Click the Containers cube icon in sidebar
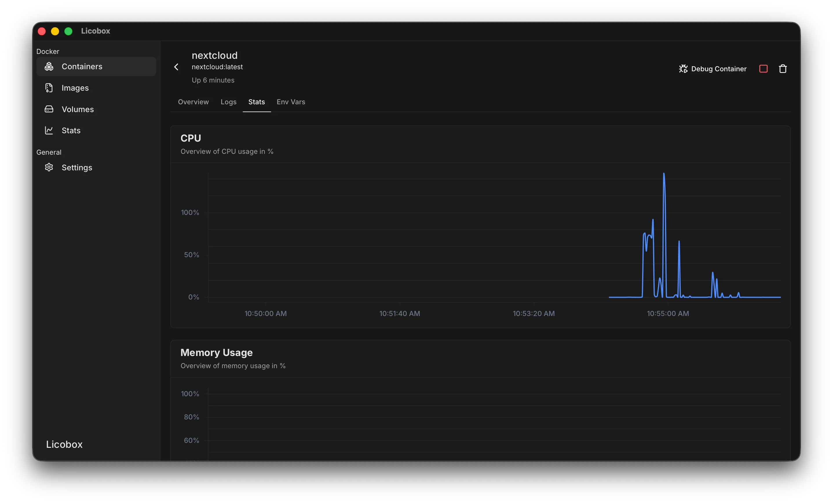This screenshot has width=833, height=504. point(49,67)
